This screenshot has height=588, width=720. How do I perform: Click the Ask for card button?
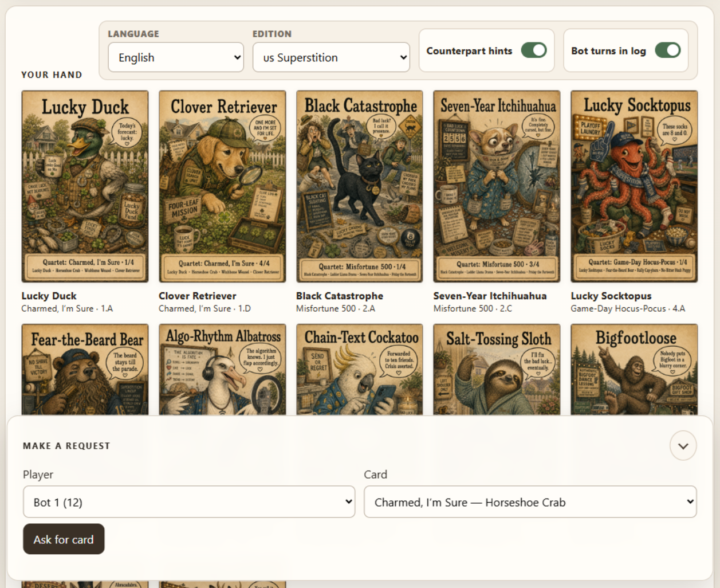(64, 539)
